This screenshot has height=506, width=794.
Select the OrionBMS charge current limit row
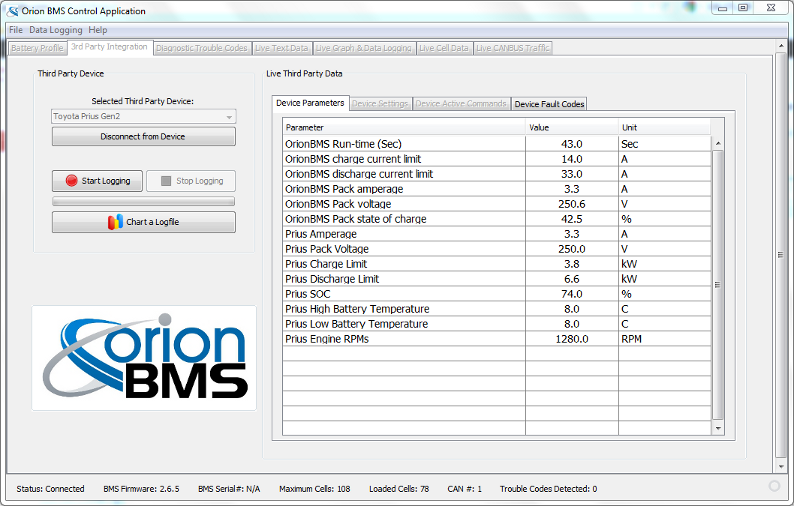point(497,159)
